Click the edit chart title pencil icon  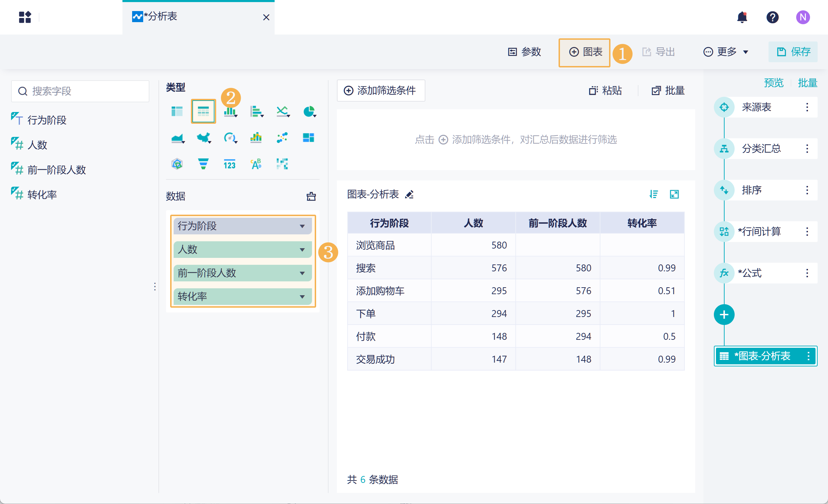pyautogui.click(x=410, y=195)
